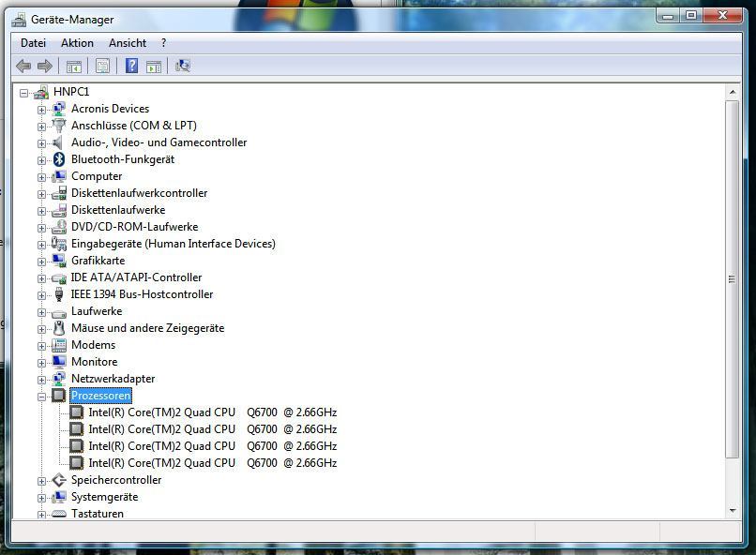Toggle the action pane toolbar icon
This screenshot has width=756, height=555.
tap(154, 66)
